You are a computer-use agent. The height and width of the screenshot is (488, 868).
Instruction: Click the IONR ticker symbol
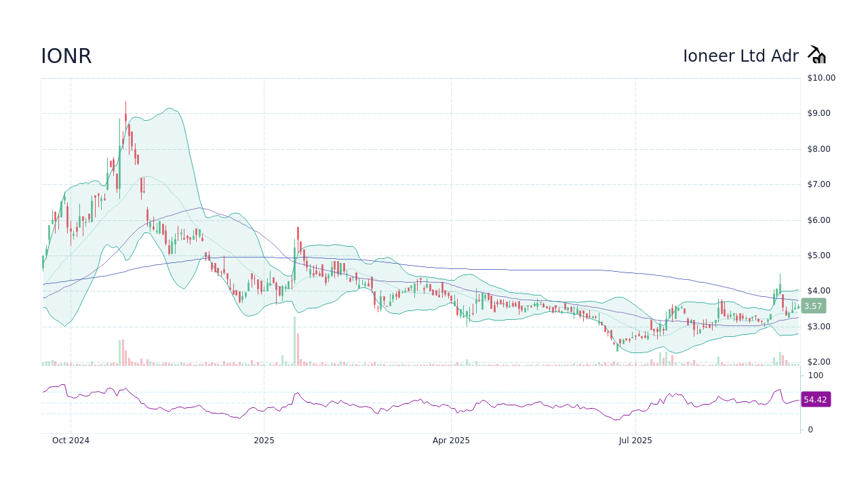66,56
